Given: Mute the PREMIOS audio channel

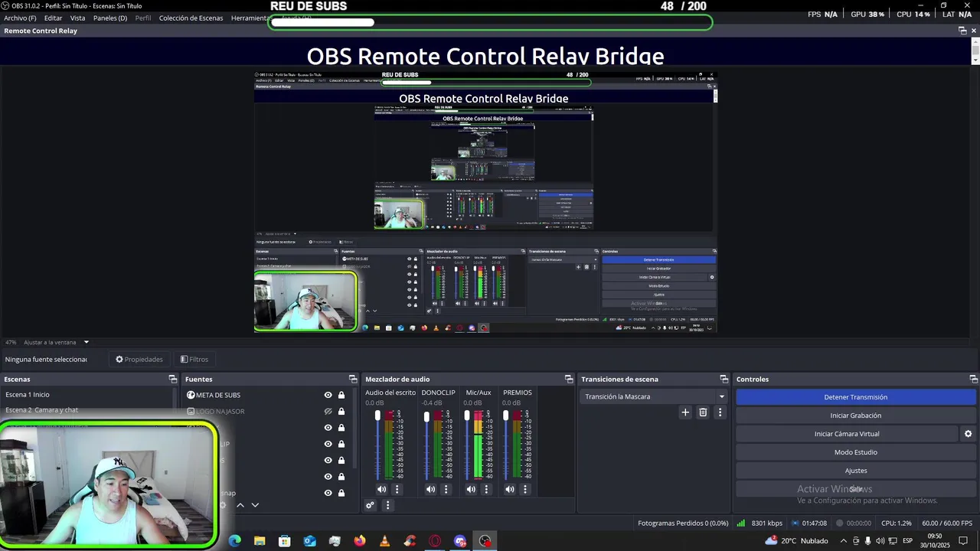Looking at the screenshot, I should 510,489.
